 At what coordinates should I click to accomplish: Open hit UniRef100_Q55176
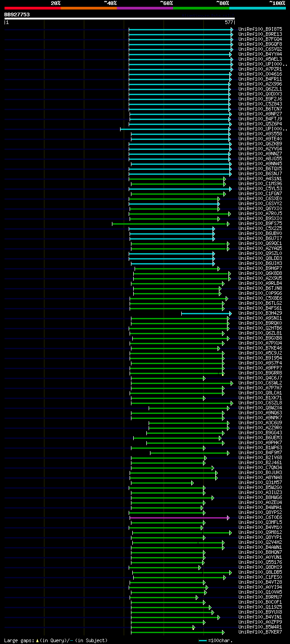pos(260,562)
